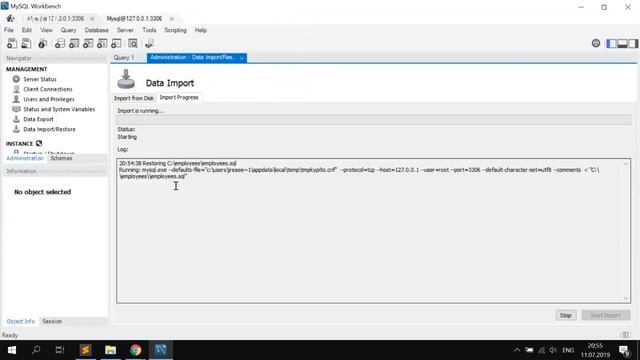This screenshot has width=640, height=360.
Task: Open File Explorer from the taskbar
Action: click(x=111, y=350)
